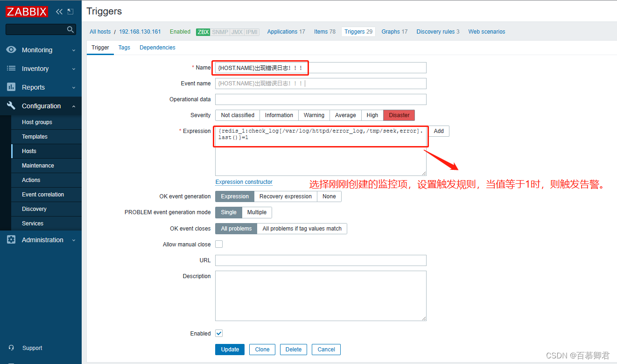The image size is (617, 364).
Task: Set PROBLEM event generation mode to Multiple
Action: coord(257,212)
